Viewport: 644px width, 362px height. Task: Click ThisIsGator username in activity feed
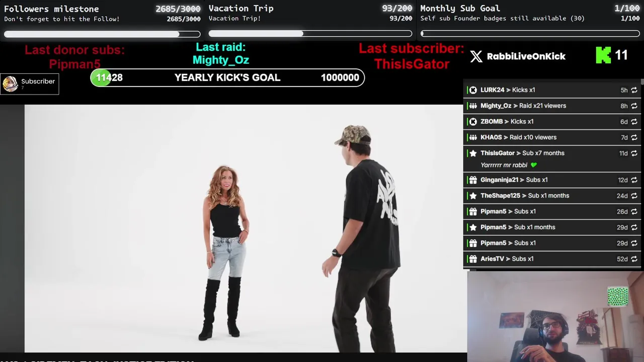point(498,153)
